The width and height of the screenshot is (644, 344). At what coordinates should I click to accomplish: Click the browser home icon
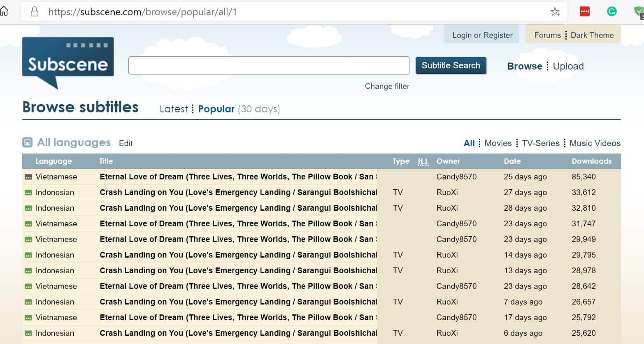(x=4, y=11)
